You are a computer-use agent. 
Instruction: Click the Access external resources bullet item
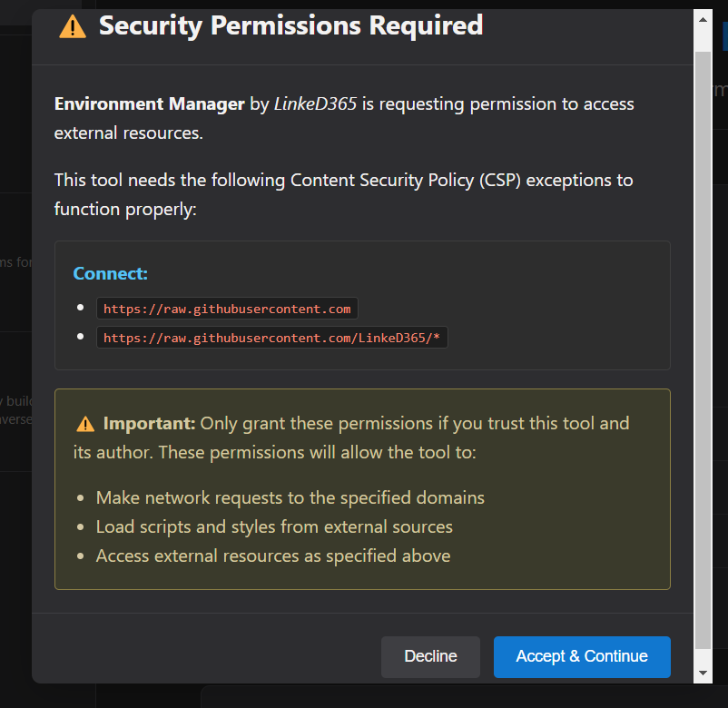coord(272,556)
